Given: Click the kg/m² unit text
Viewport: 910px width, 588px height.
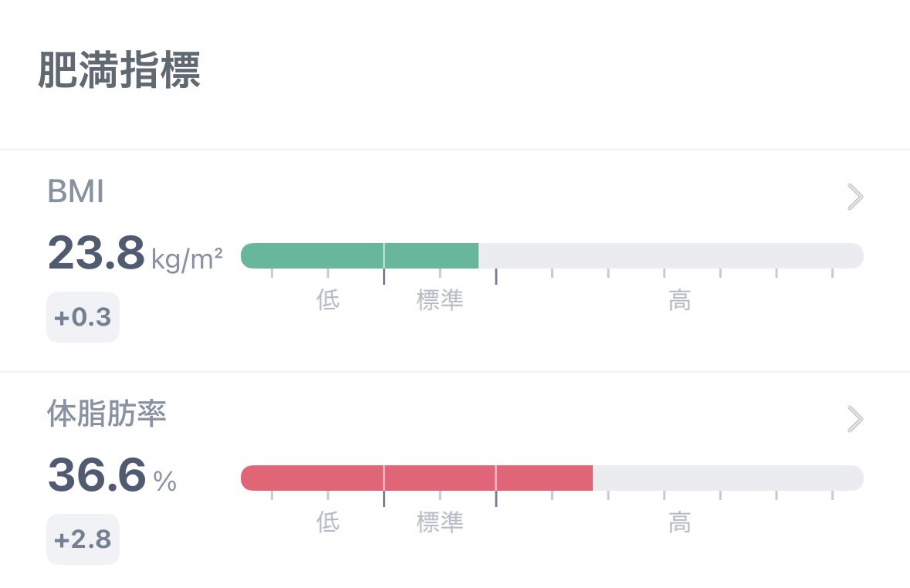Looking at the screenshot, I should tap(188, 259).
